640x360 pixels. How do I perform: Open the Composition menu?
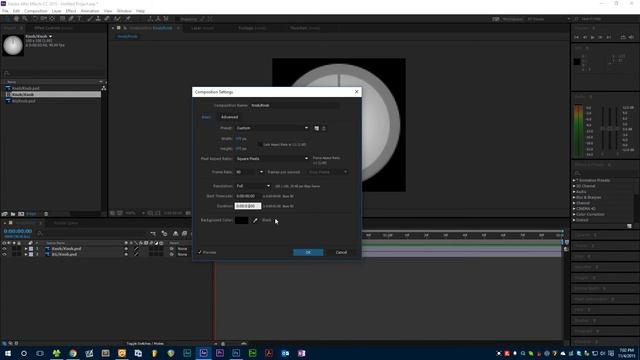click(x=36, y=11)
